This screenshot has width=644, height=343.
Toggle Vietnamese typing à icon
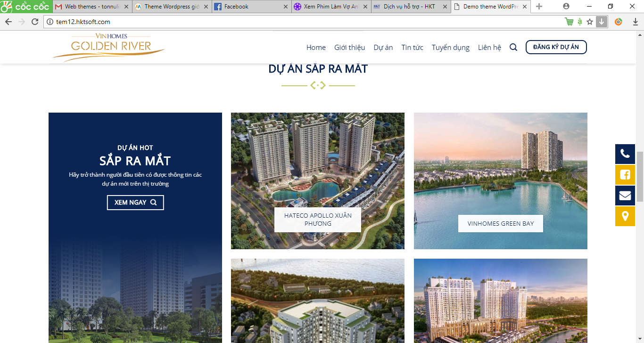(580, 22)
